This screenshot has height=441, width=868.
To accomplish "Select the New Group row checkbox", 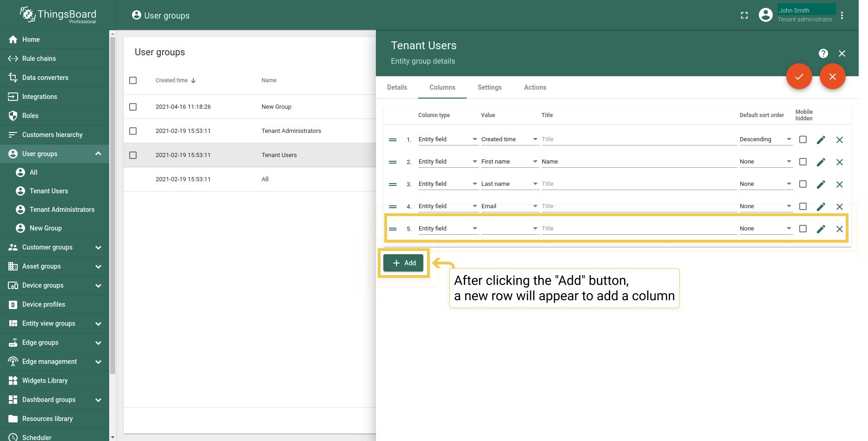I will click(133, 107).
